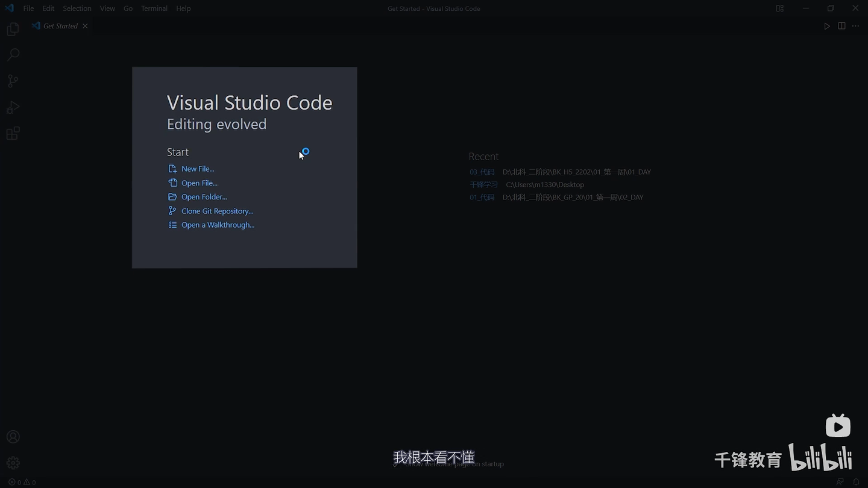Click the Open a Walkthrough list icon
868x488 pixels.
click(172, 225)
